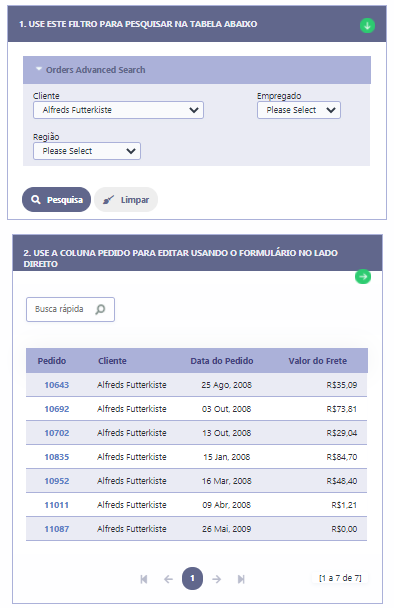Image resolution: width=394 pixels, height=608 pixels.
Task: Sort by Valor do Frete column header
Action: point(318,361)
